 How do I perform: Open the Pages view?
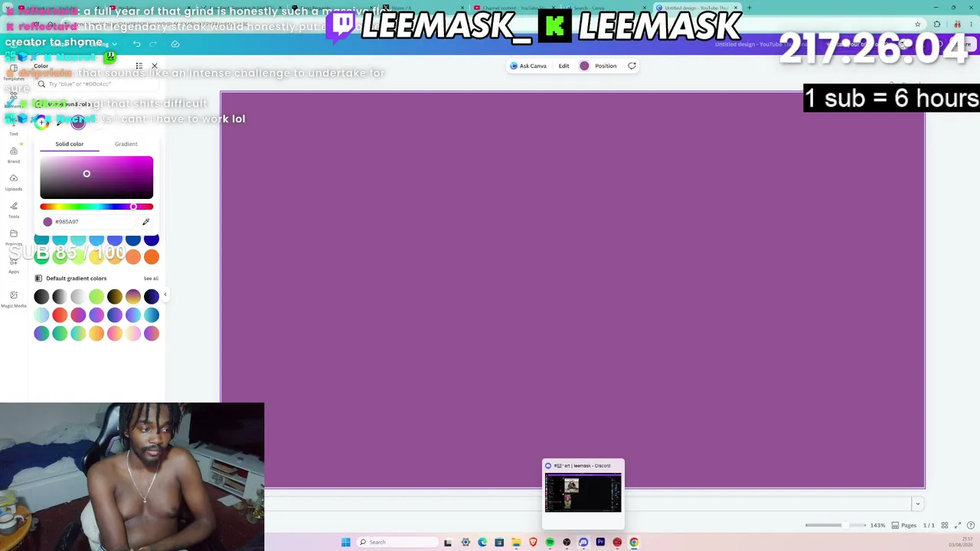(x=905, y=526)
